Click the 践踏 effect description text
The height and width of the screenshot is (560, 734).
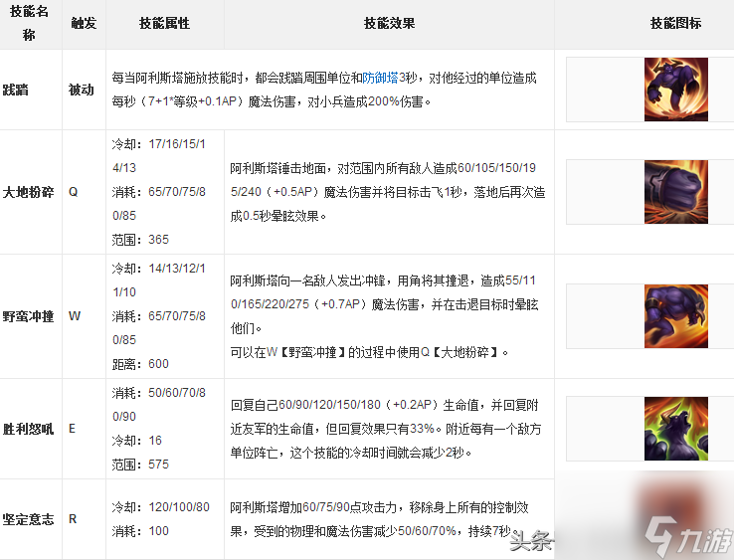point(324,90)
